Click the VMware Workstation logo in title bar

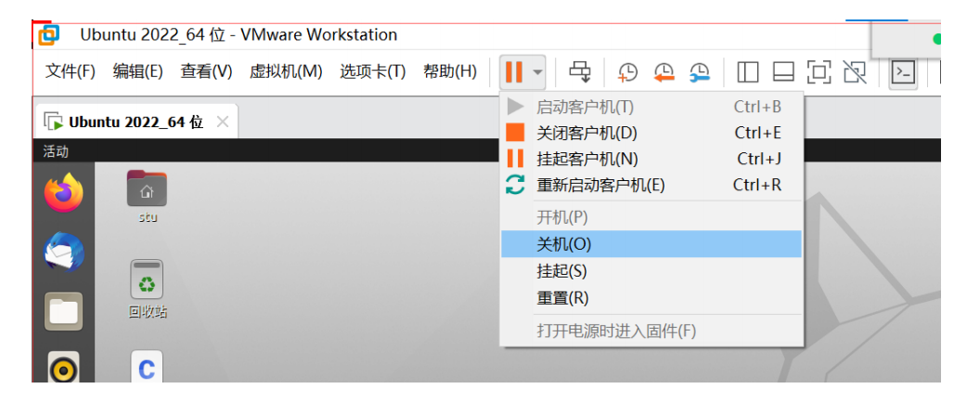pos(49,34)
